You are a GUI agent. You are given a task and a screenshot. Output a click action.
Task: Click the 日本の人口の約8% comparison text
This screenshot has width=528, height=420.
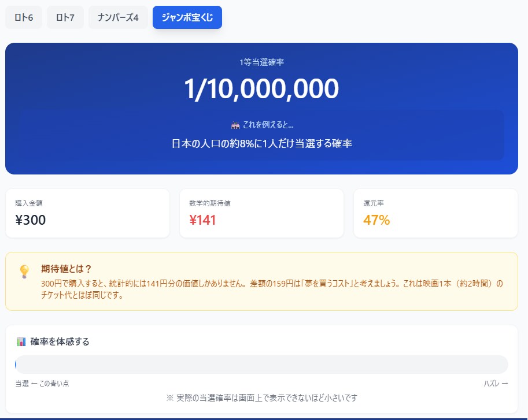point(261,144)
